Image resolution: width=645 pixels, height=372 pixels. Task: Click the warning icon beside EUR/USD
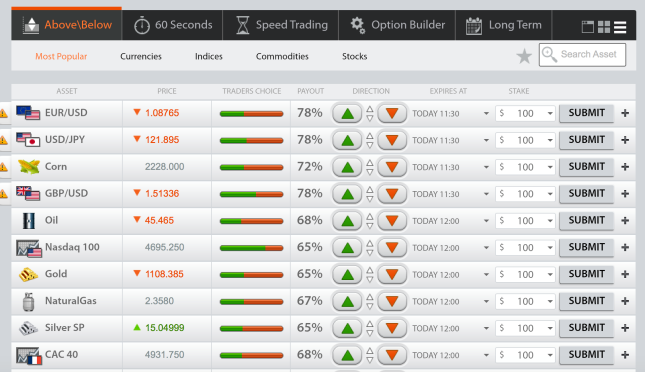point(3,113)
